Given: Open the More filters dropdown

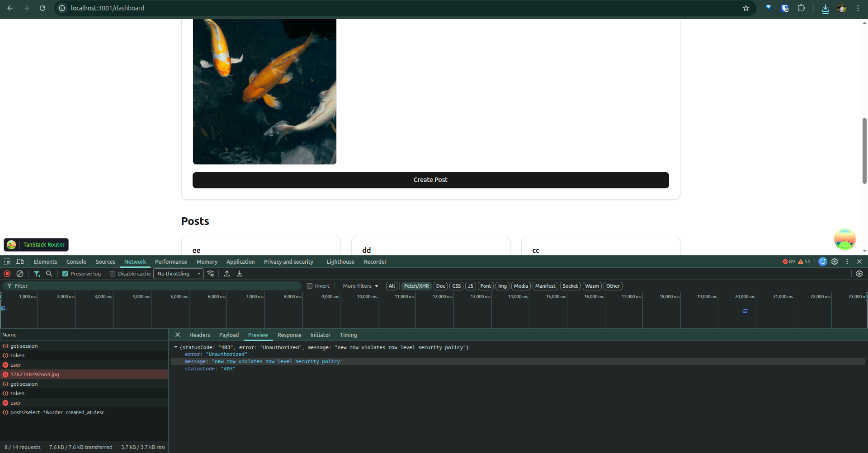Looking at the screenshot, I should click(360, 286).
